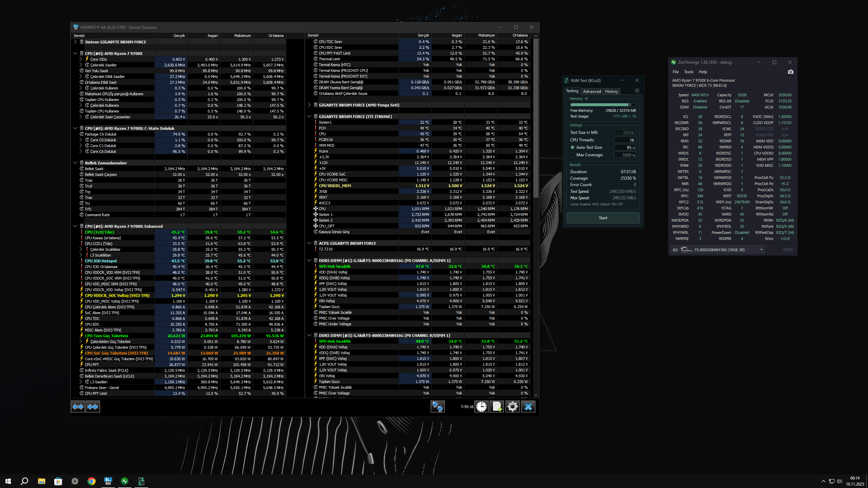Viewport: 868px width, 488px height.
Task: Click Auto Test Size percent field
Action: tap(625, 147)
